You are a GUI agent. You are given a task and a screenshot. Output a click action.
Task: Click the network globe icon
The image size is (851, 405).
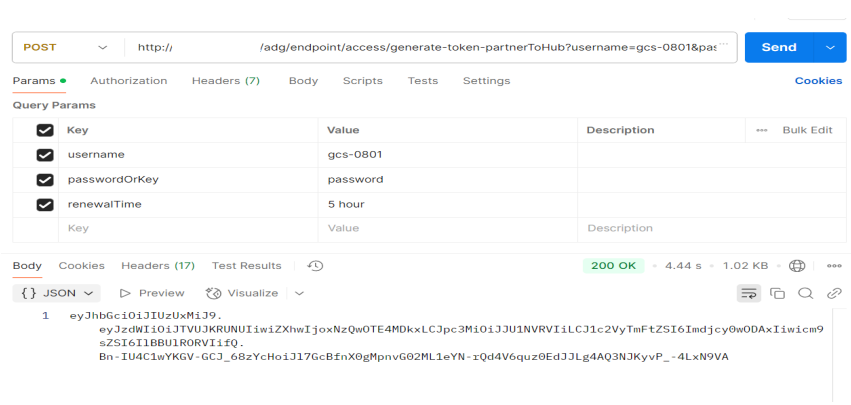[x=797, y=266]
